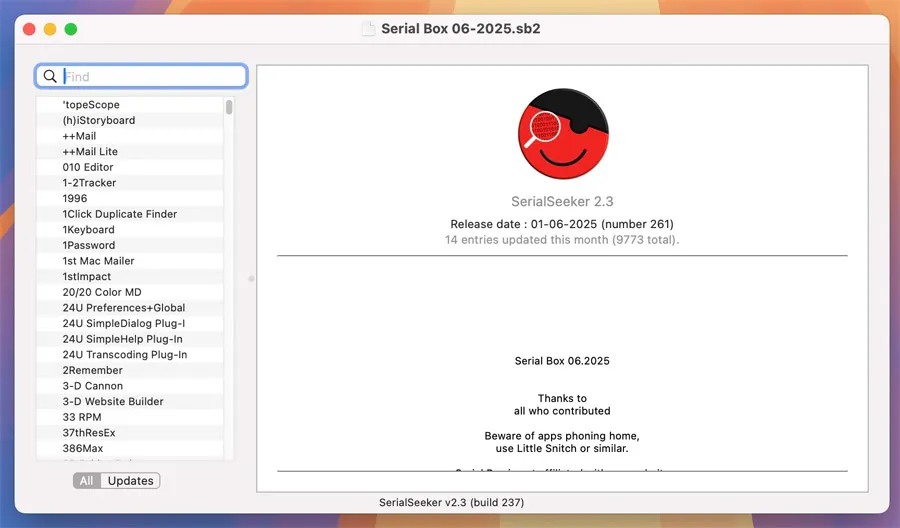Pick 1Click Duplicate Finder entry
This screenshot has height=528, width=900.
point(120,214)
